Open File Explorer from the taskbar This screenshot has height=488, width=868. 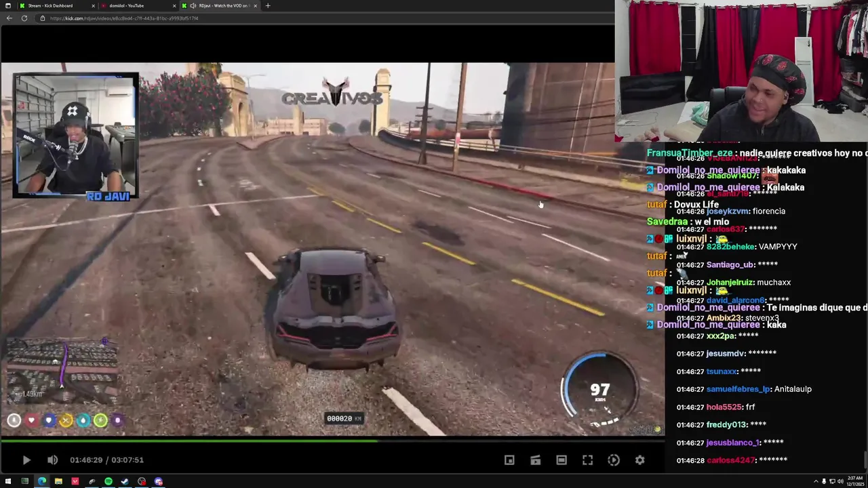(58, 482)
